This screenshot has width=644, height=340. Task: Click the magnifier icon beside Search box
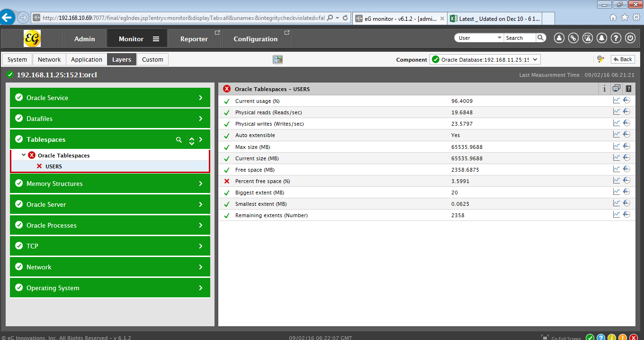[x=540, y=38]
